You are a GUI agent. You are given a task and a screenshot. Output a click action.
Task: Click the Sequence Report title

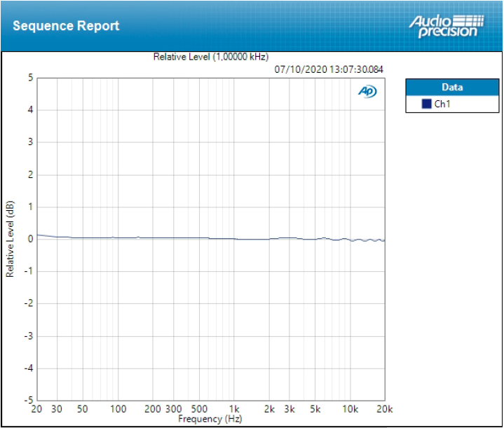66,26
